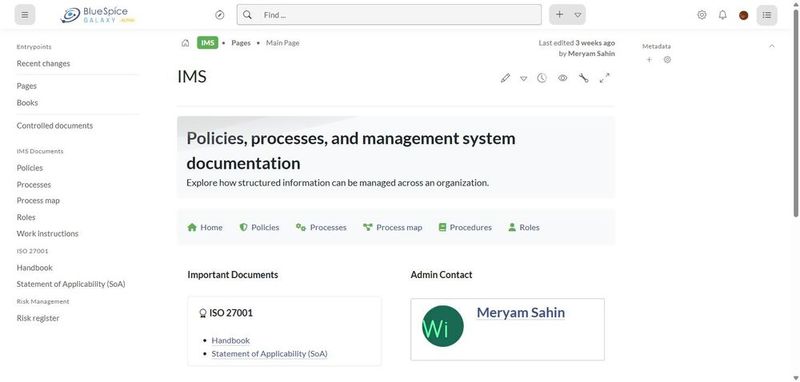Open Process map in sidebar
This screenshot has height=382, width=800.
coord(38,200)
